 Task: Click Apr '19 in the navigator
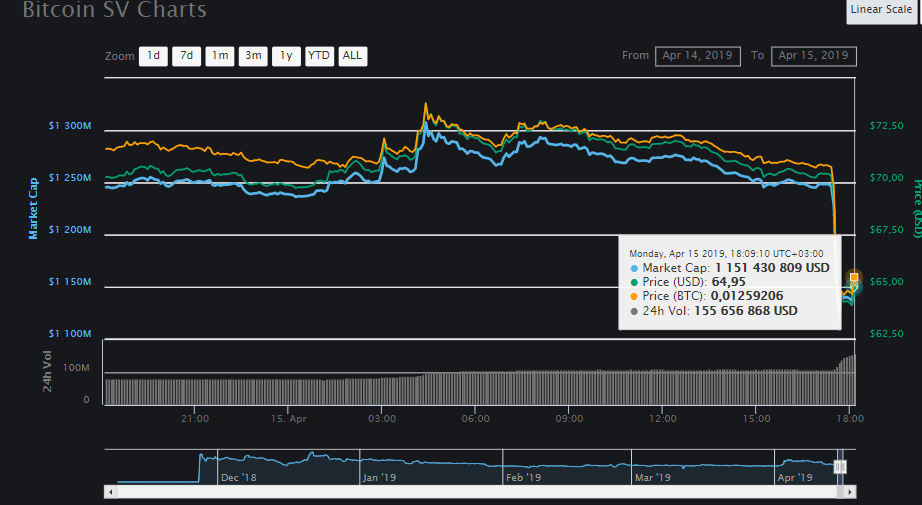coord(795,478)
